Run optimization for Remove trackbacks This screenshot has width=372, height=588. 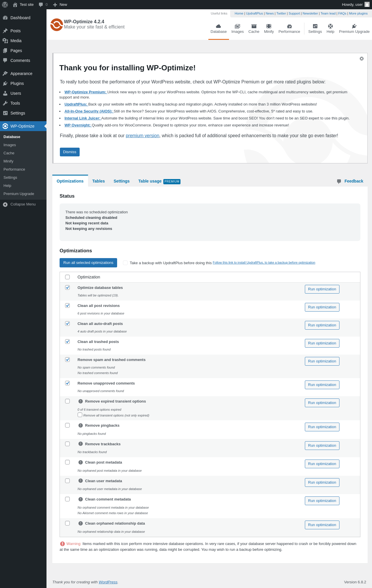pyautogui.click(x=322, y=446)
